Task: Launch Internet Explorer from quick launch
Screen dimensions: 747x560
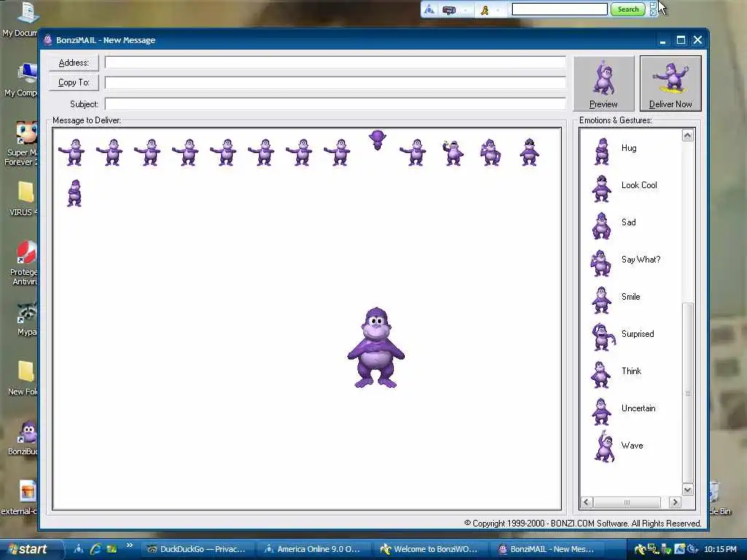Action: [96, 549]
